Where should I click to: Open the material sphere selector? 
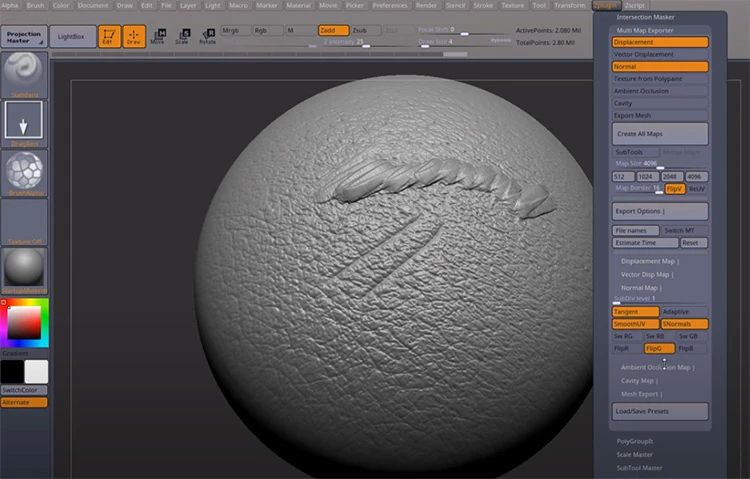point(24,271)
